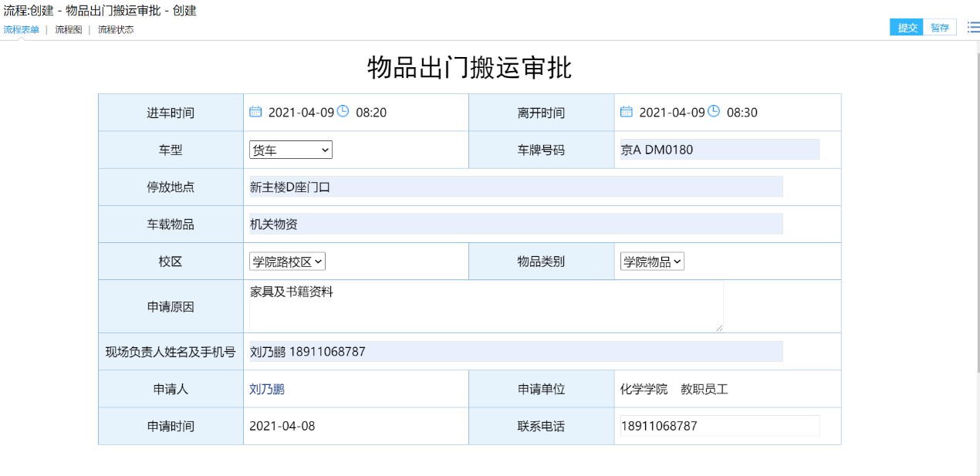This screenshot has height=476, width=980.
Task: Click the 申请原因 text area
Action: click(x=485, y=307)
